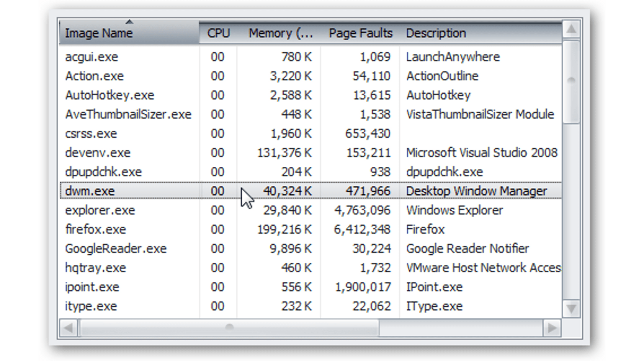Click the Firefox description cell

coord(425,229)
